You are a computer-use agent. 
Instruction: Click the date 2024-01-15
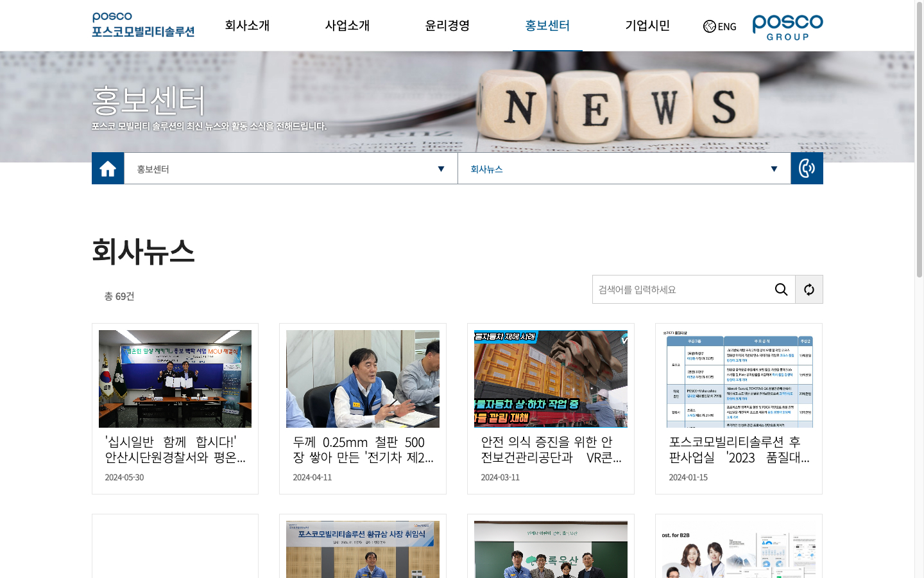tap(689, 477)
